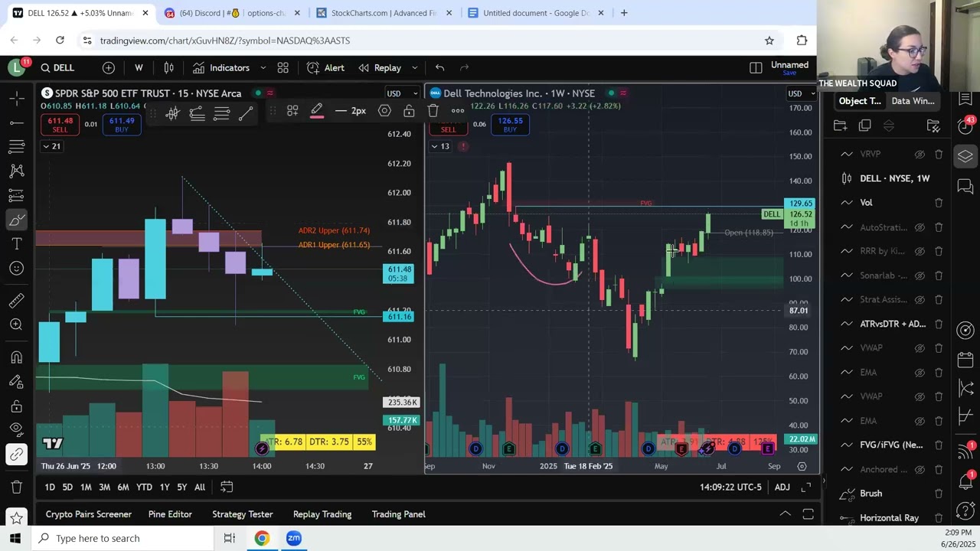Undo the last chart action
The width and height of the screenshot is (980, 551).
(x=439, y=67)
